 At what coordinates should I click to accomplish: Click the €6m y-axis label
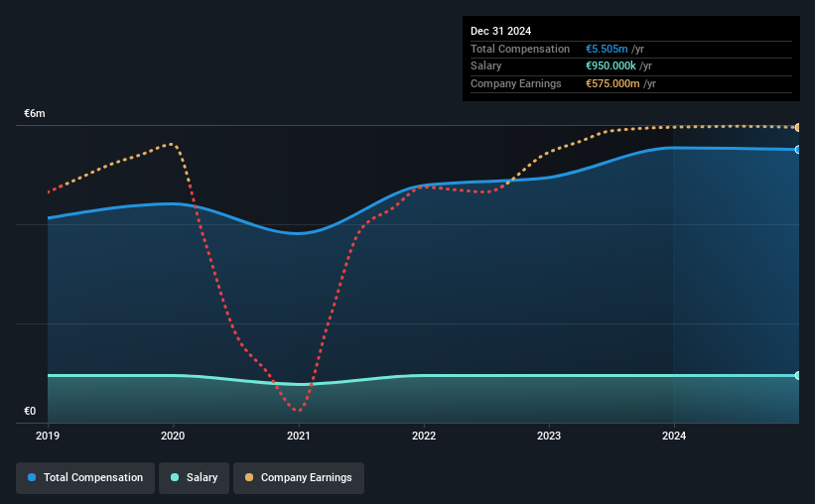(35, 114)
